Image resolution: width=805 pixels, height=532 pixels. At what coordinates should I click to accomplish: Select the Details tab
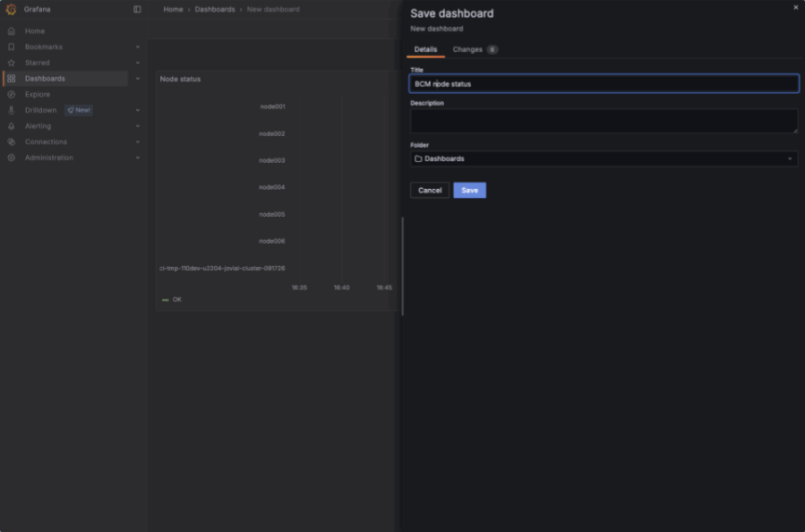tap(425, 49)
